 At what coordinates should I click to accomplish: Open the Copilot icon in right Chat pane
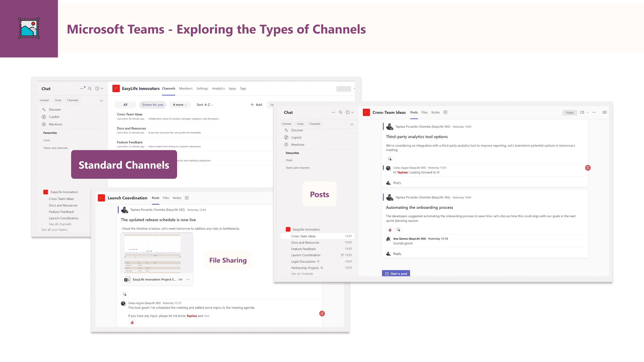click(x=286, y=138)
